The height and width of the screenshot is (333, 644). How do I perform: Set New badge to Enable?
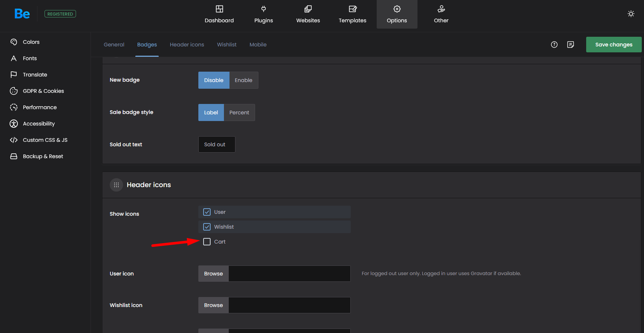pos(244,80)
